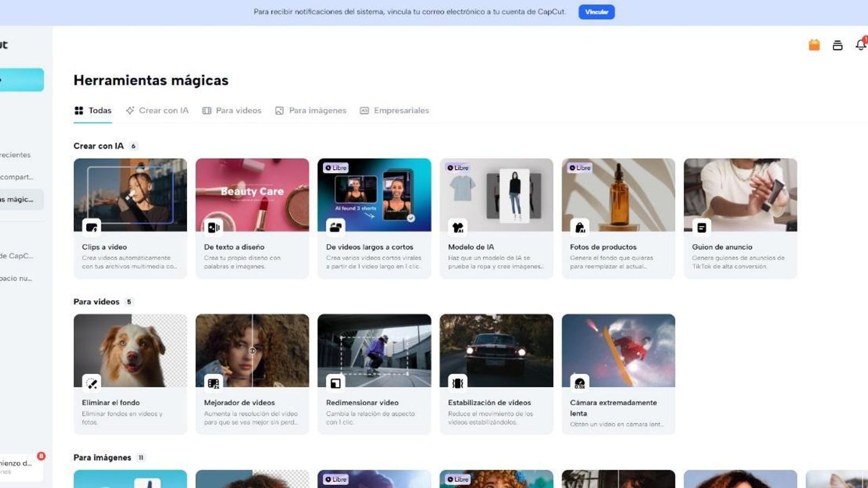Click the Libre badge on De videos largos a cortos
This screenshot has width=868, height=488.
pyautogui.click(x=336, y=168)
